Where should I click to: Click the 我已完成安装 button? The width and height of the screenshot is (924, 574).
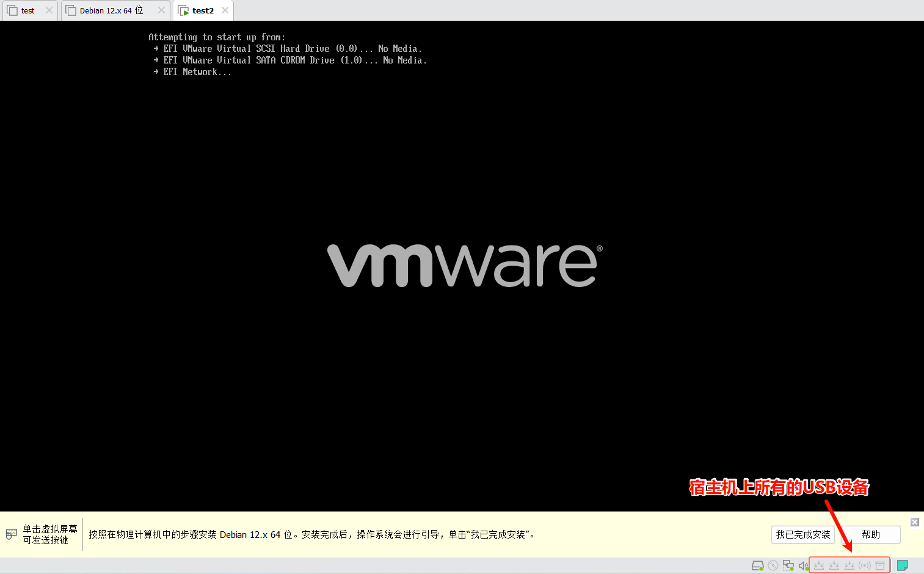(803, 534)
